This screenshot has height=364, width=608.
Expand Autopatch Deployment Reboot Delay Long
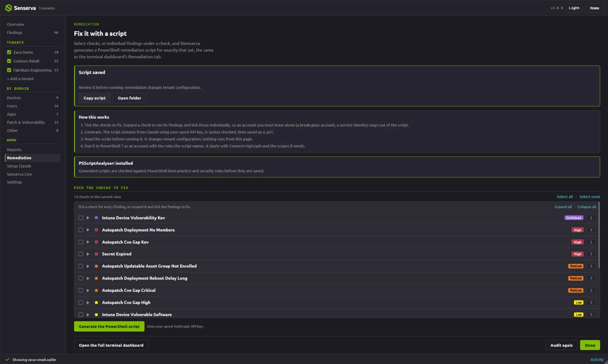[x=88, y=278]
